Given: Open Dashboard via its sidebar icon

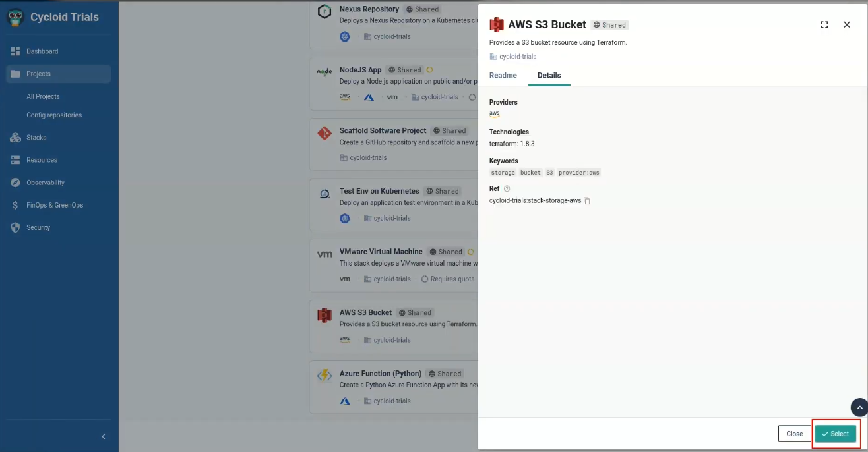Looking at the screenshot, I should point(16,51).
